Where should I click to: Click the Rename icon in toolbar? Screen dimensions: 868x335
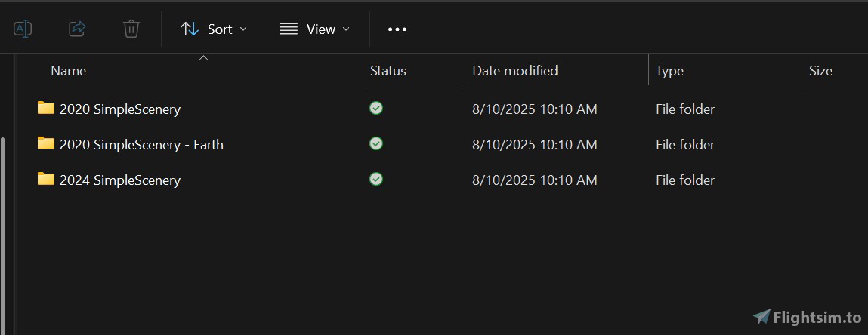coord(23,29)
